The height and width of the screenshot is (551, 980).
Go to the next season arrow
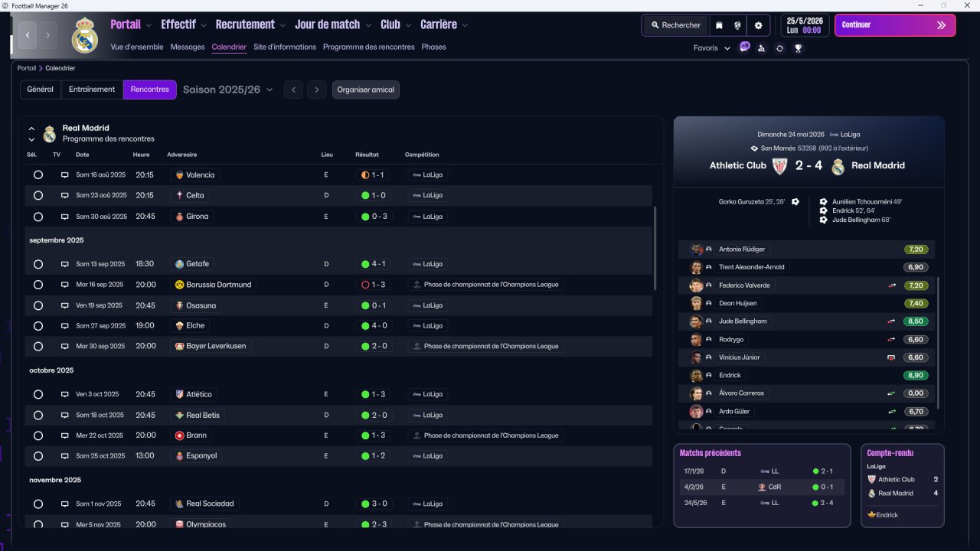pos(317,90)
